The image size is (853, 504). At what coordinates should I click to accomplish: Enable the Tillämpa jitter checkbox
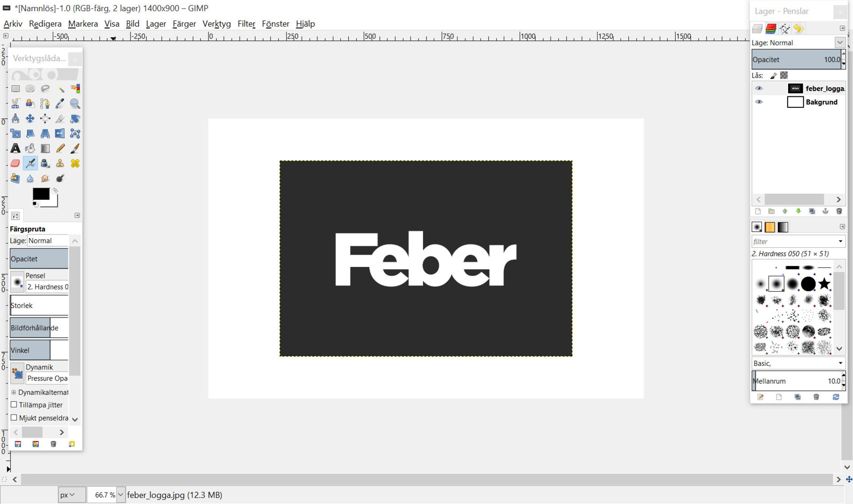pos(14,405)
